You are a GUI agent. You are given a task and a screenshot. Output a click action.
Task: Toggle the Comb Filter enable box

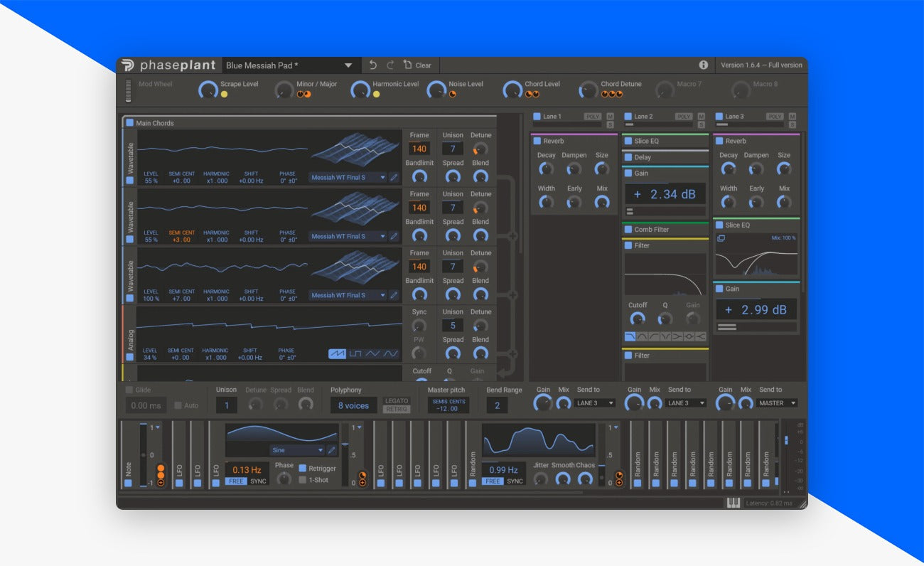tap(628, 230)
